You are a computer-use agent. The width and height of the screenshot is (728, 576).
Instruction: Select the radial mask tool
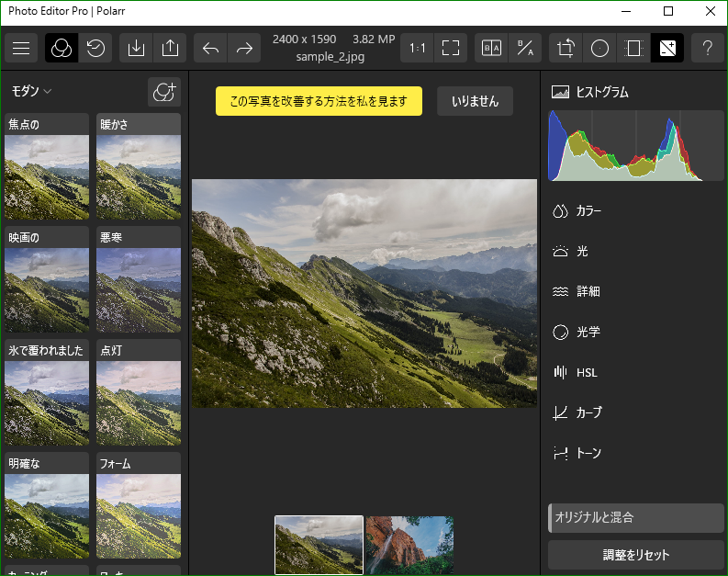coord(599,48)
